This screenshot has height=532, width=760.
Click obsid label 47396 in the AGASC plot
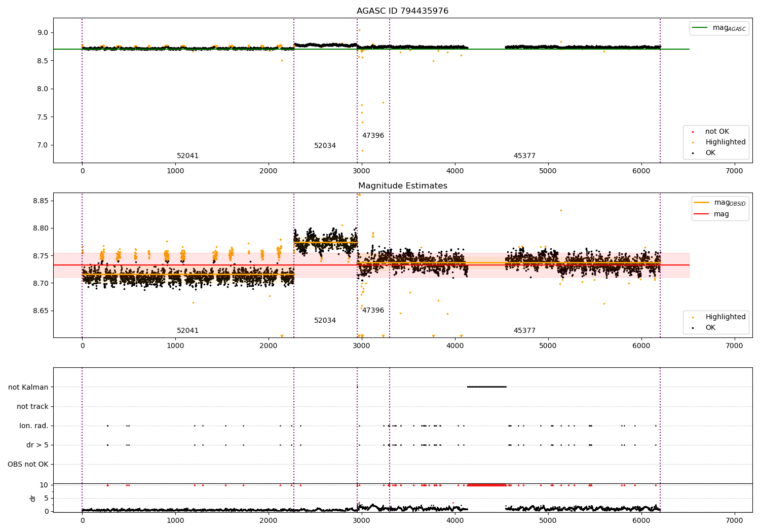(x=373, y=136)
